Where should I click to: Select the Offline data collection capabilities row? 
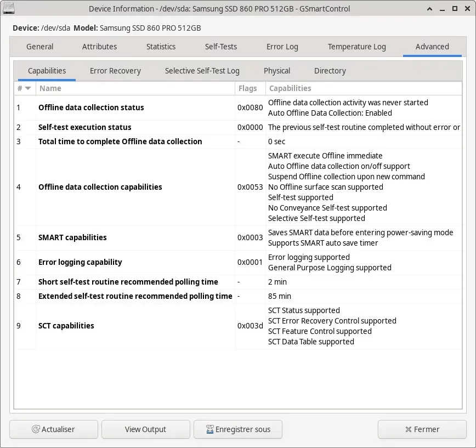pyautogui.click(x=238, y=187)
